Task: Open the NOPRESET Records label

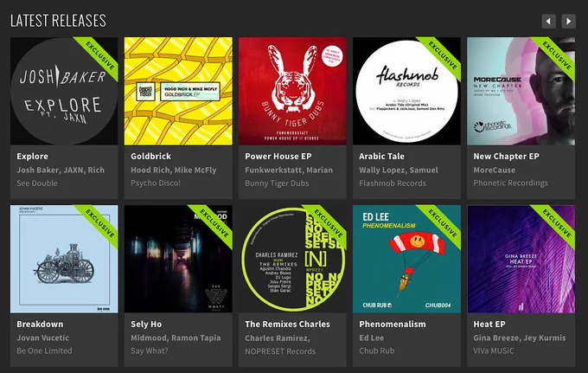Action: [280, 351]
